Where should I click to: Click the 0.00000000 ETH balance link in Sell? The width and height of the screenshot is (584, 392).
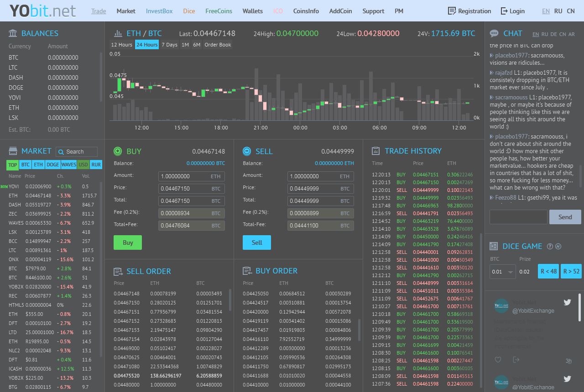tap(334, 163)
